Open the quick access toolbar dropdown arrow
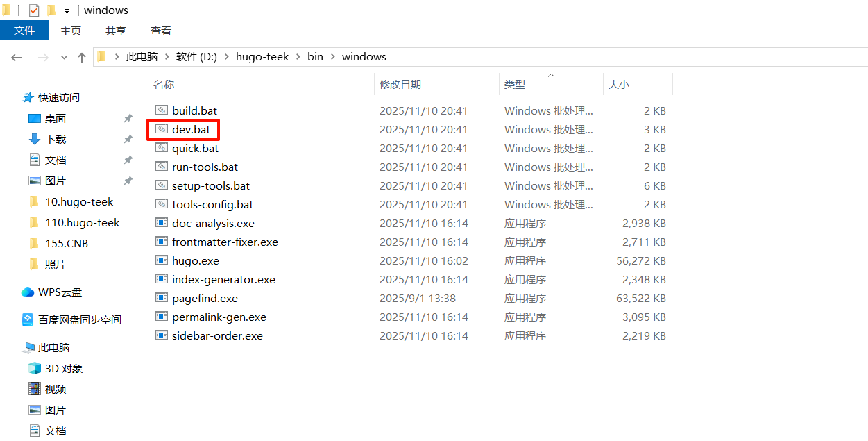 pos(67,11)
